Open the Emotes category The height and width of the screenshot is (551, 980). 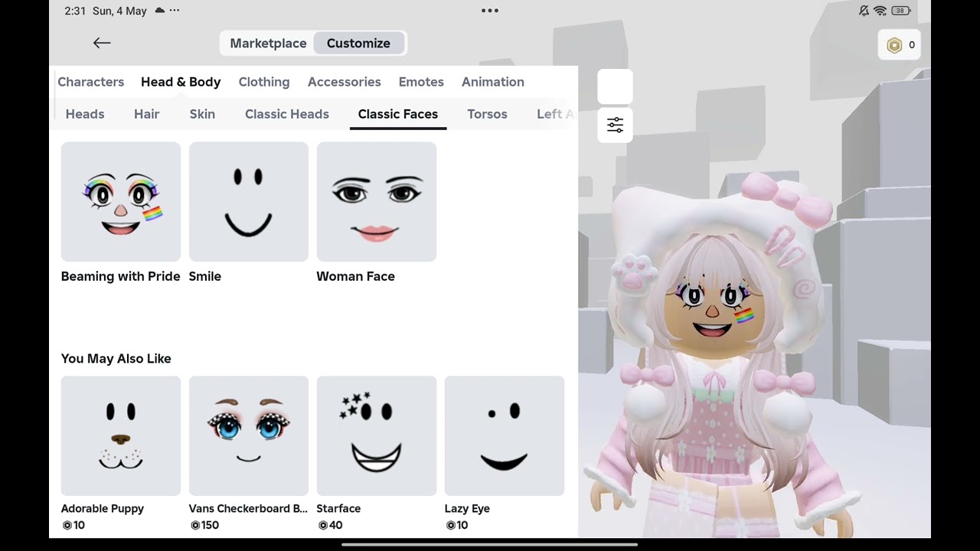(421, 82)
